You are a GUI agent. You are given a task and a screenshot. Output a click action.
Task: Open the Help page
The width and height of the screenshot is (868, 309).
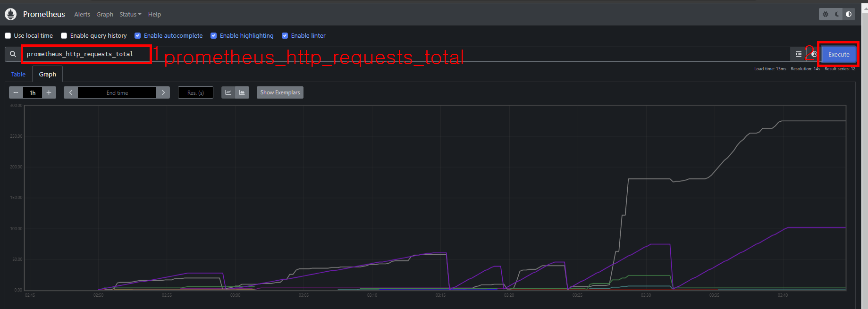coord(154,15)
